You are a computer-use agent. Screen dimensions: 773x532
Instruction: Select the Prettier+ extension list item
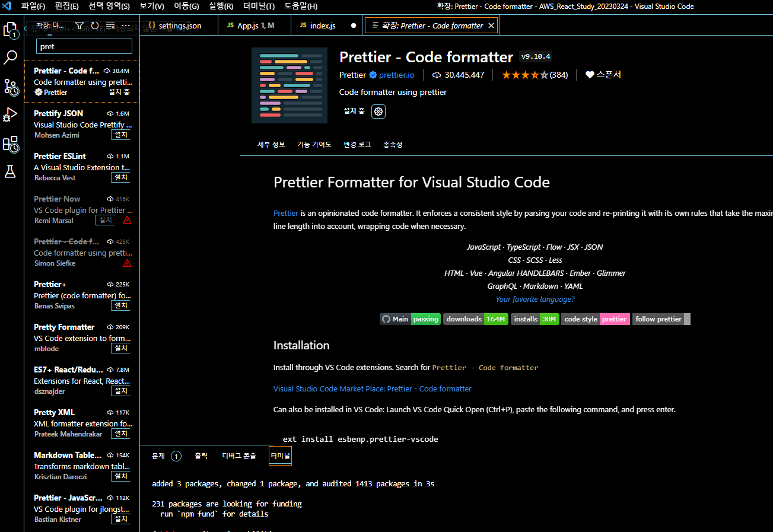82,295
